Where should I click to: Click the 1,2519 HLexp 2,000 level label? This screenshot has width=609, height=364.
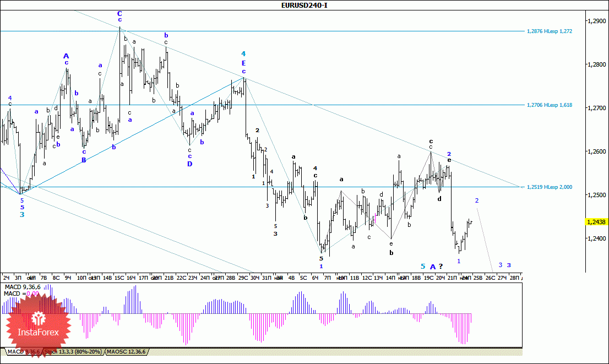[x=549, y=187]
